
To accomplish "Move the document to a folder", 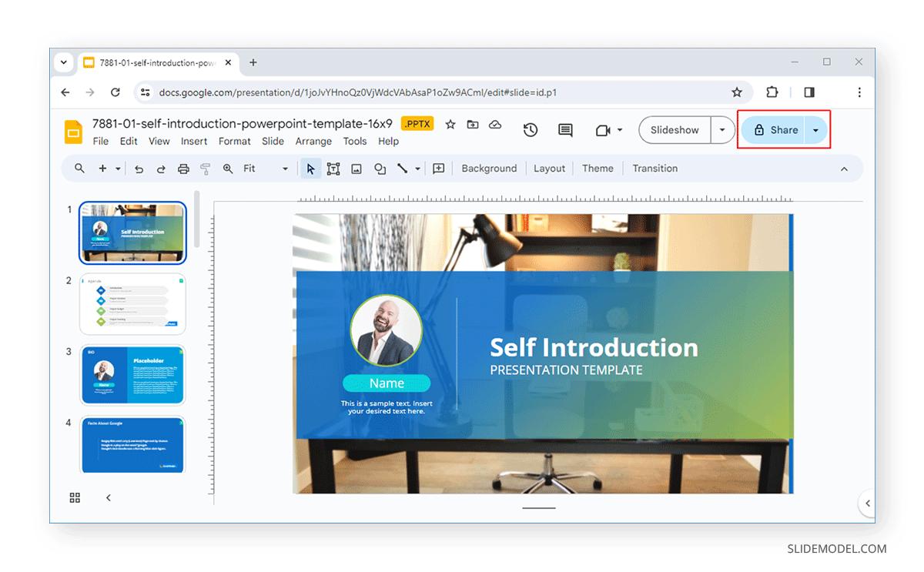I will (x=473, y=124).
